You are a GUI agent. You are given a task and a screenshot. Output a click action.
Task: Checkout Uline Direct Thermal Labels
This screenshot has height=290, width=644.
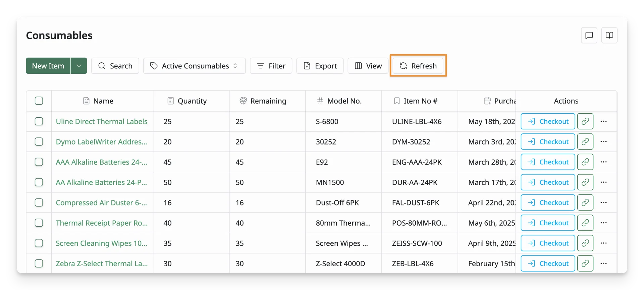tap(548, 121)
